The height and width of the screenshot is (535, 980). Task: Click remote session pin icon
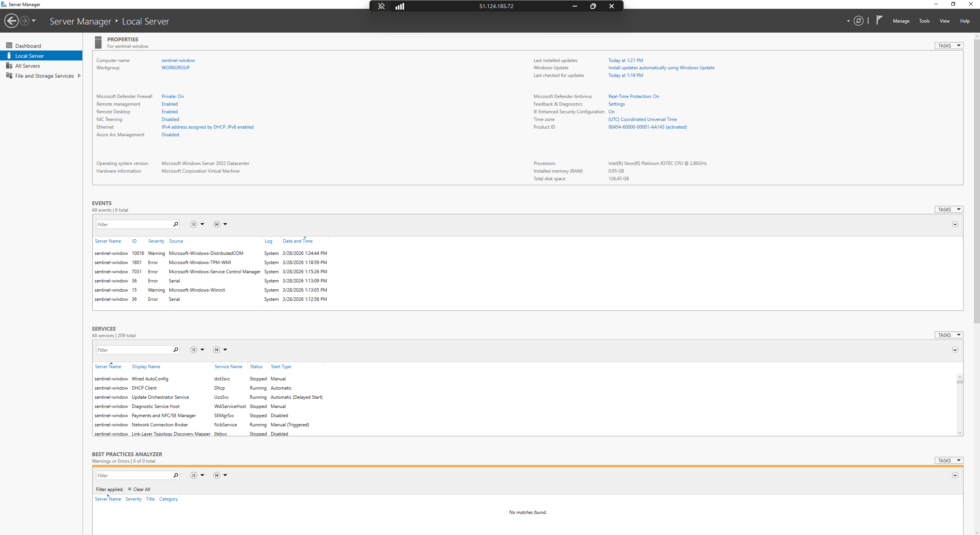[381, 6]
